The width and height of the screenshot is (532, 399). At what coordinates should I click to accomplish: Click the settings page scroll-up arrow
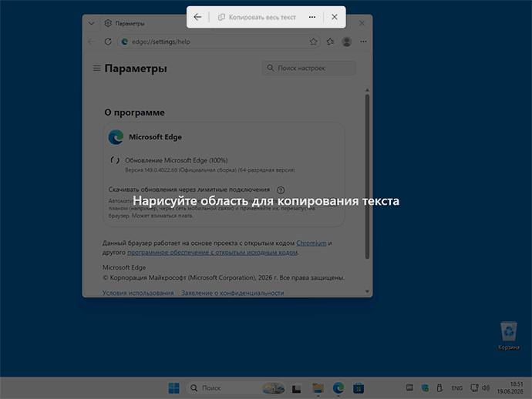tap(367, 90)
